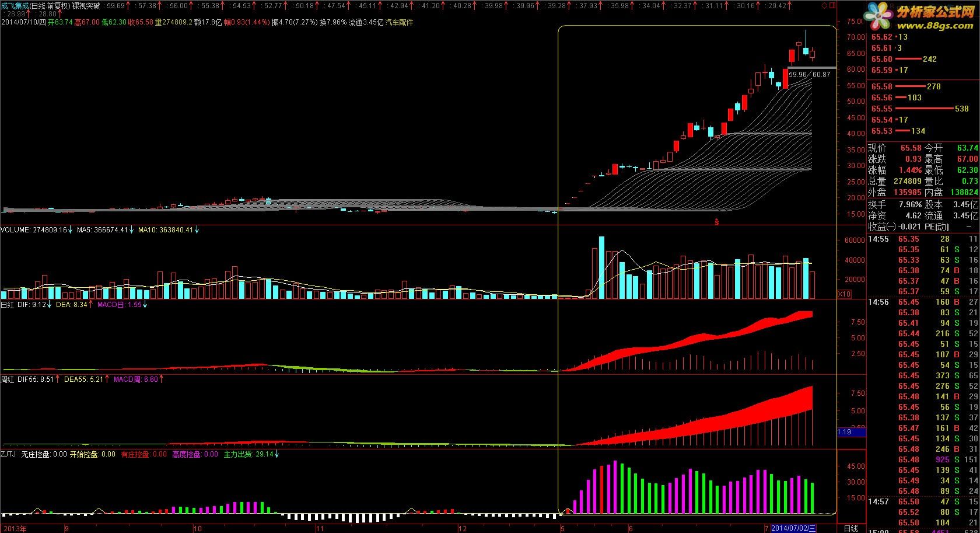Click the 开63.74 open price text

[x=60, y=22]
